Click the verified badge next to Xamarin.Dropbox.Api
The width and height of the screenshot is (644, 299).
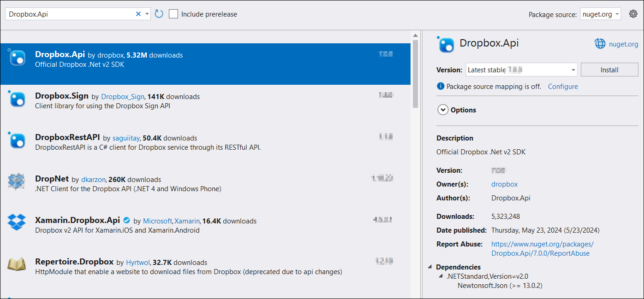tap(126, 221)
